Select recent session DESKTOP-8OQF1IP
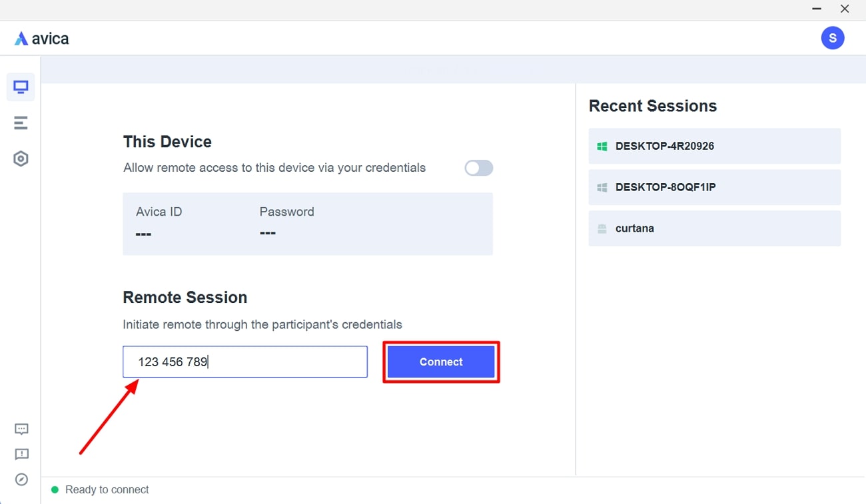The height and width of the screenshot is (504, 866). [x=715, y=188]
